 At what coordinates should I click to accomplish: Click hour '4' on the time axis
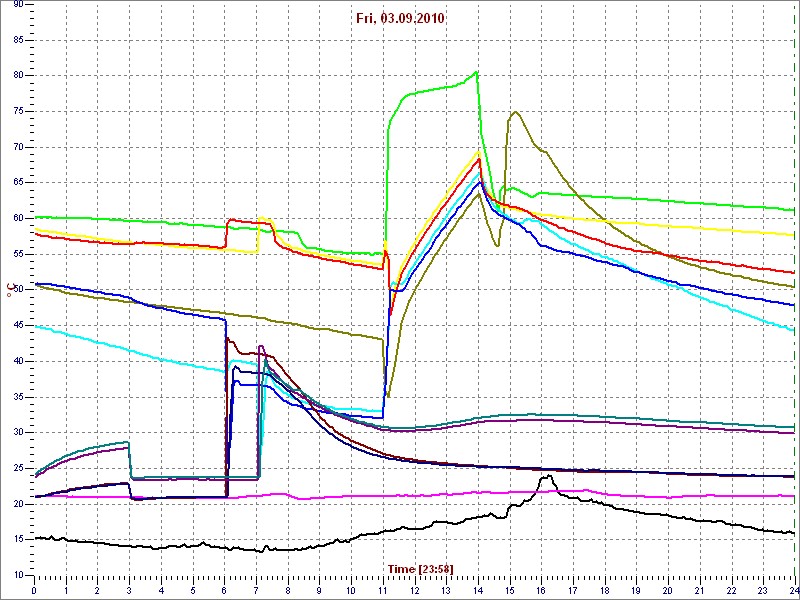coord(161,590)
